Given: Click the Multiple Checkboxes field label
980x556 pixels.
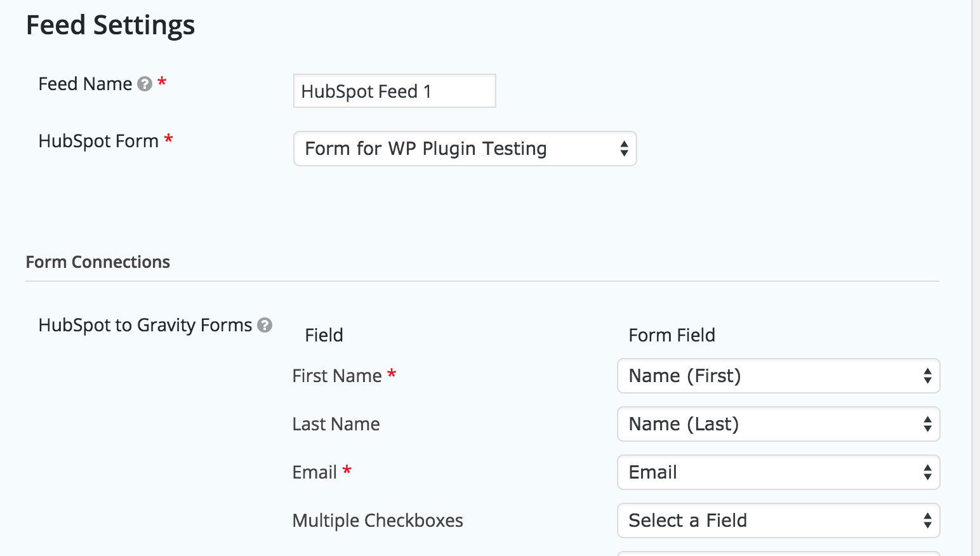Looking at the screenshot, I should (378, 520).
